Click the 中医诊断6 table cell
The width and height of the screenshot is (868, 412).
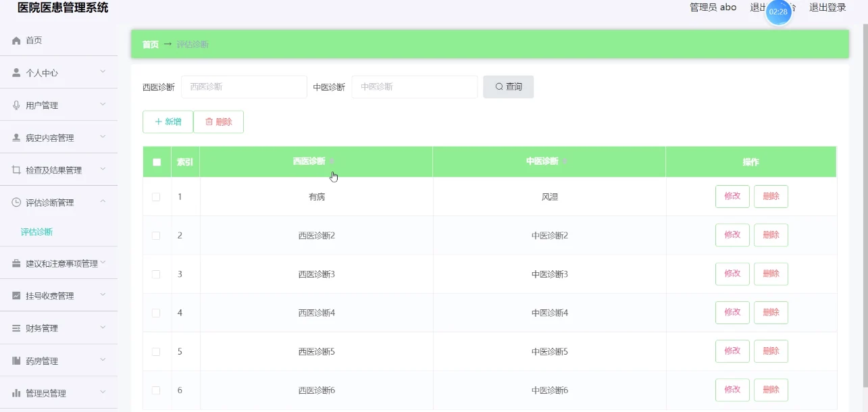point(549,390)
